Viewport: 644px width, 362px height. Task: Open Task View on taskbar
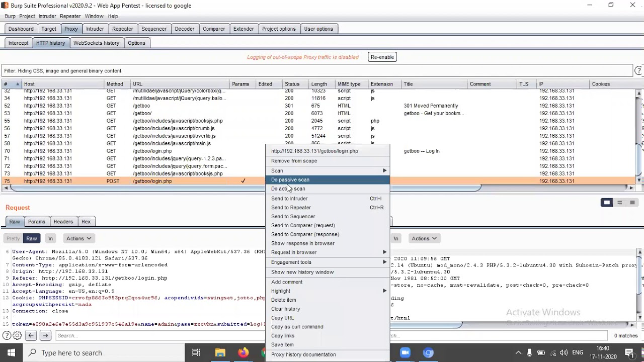pos(196,352)
